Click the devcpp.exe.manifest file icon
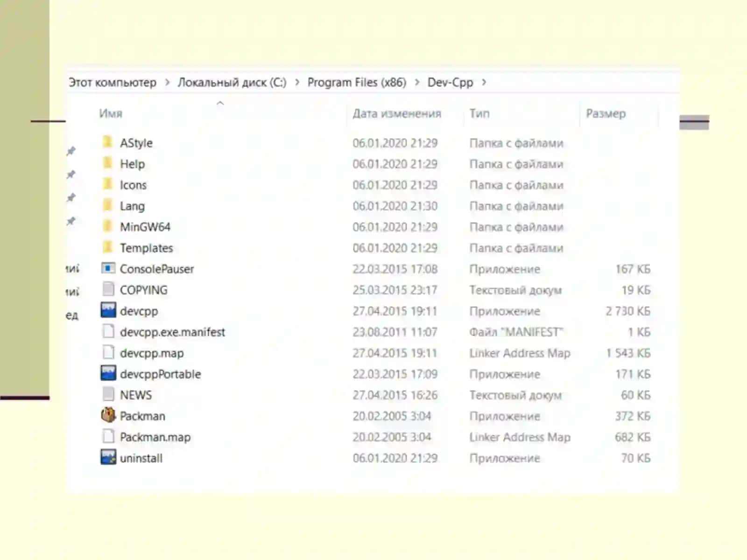This screenshot has width=747, height=560. [108, 331]
